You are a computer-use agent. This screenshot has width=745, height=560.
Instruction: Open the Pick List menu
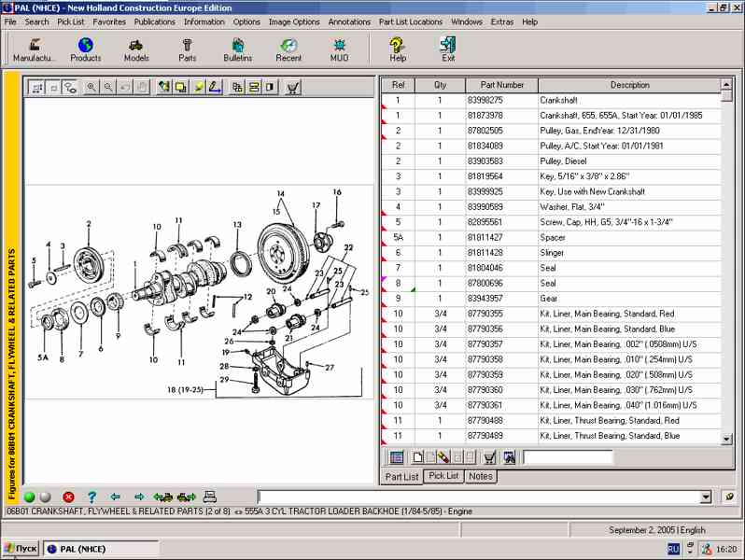click(71, 21)
